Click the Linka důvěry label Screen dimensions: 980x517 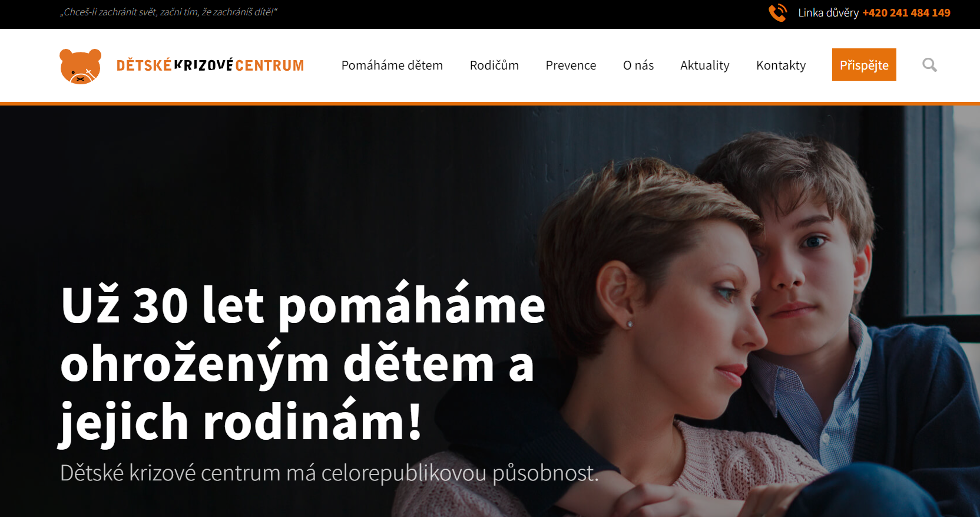[x=828, y=12]
